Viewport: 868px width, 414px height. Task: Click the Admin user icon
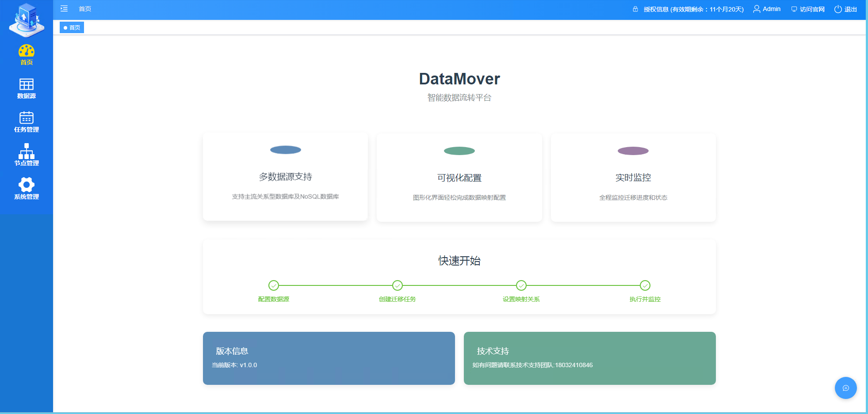pyautogui.click(x=756, y=9)
